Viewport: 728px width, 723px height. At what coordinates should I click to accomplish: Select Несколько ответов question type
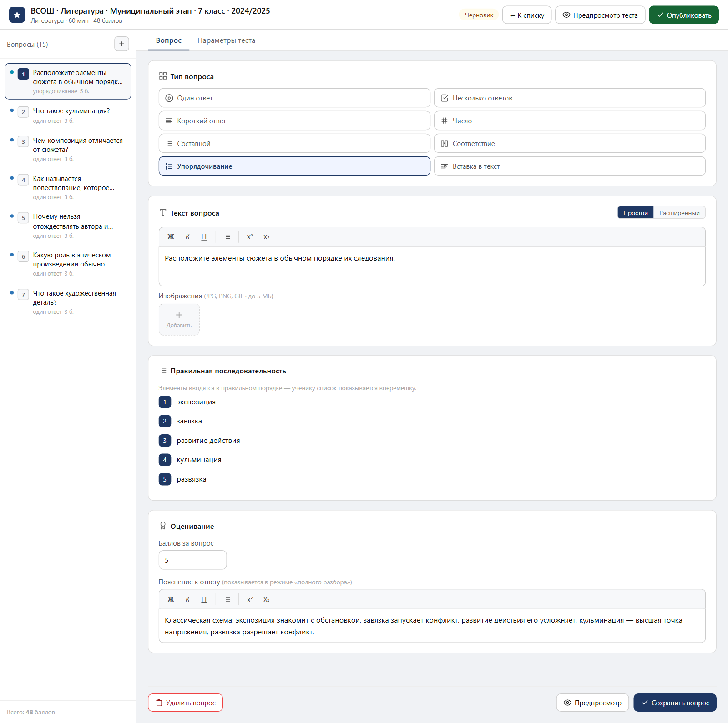[570, 98]
